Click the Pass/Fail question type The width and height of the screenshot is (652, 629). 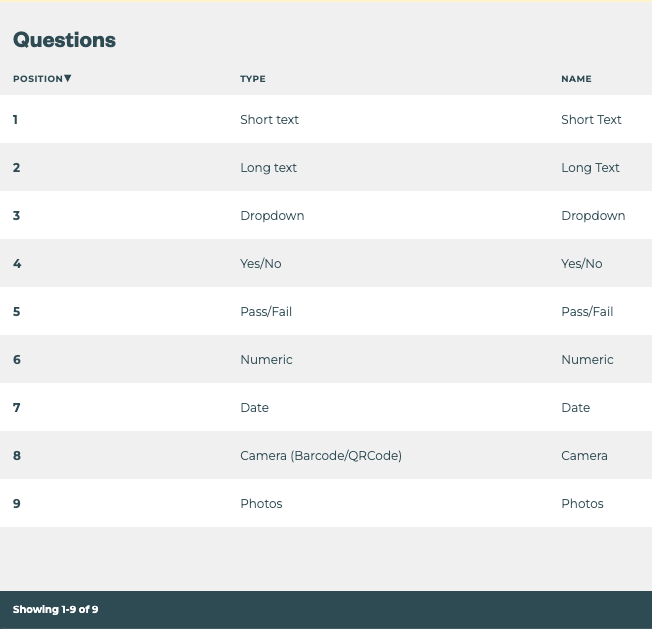click(266, 312)
